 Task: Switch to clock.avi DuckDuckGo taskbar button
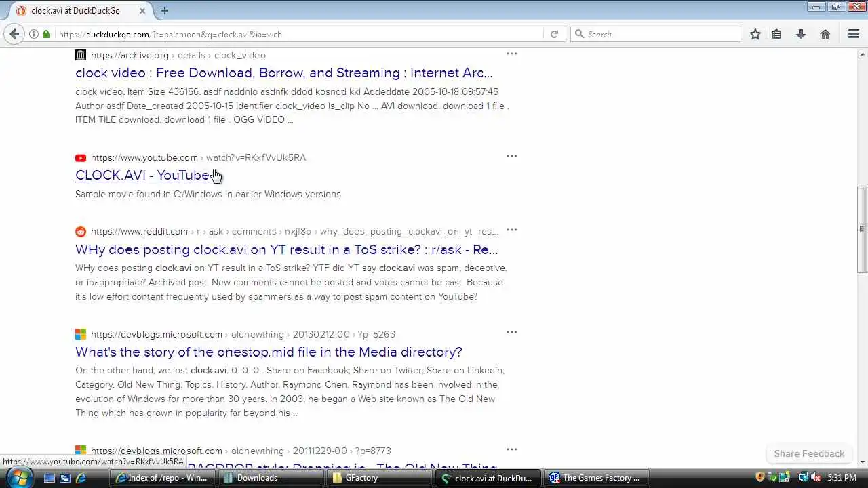[x=488, y=478]
